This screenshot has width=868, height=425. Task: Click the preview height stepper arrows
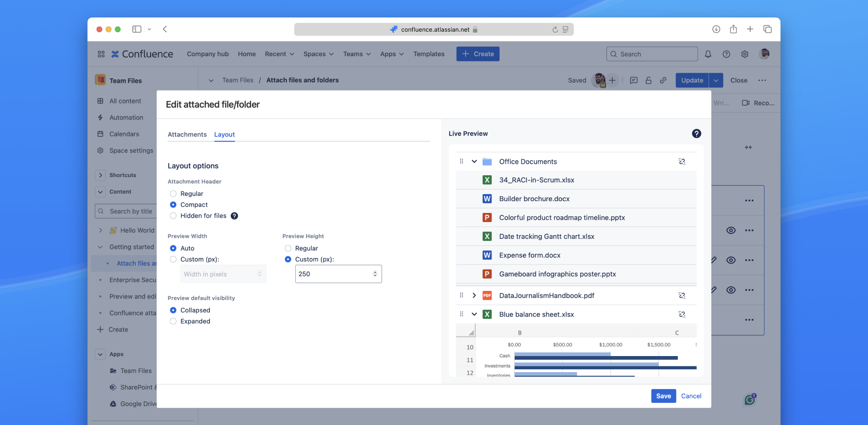click(375, 274)
